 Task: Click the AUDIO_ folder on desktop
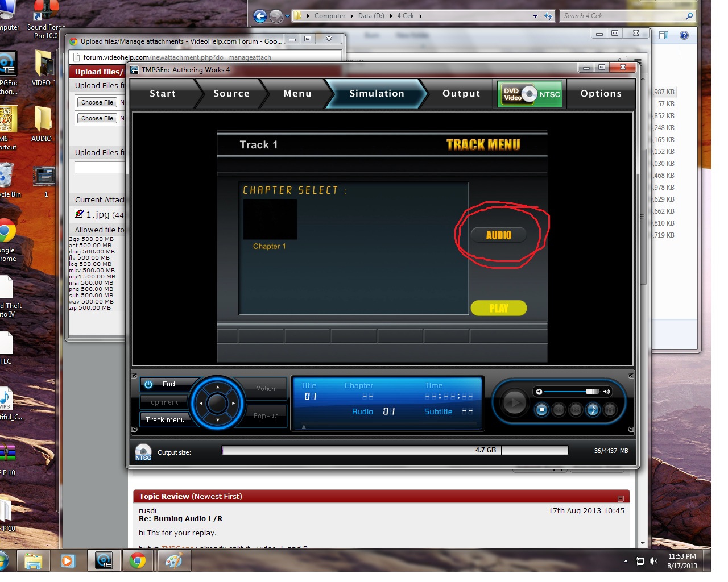[43, 124]
